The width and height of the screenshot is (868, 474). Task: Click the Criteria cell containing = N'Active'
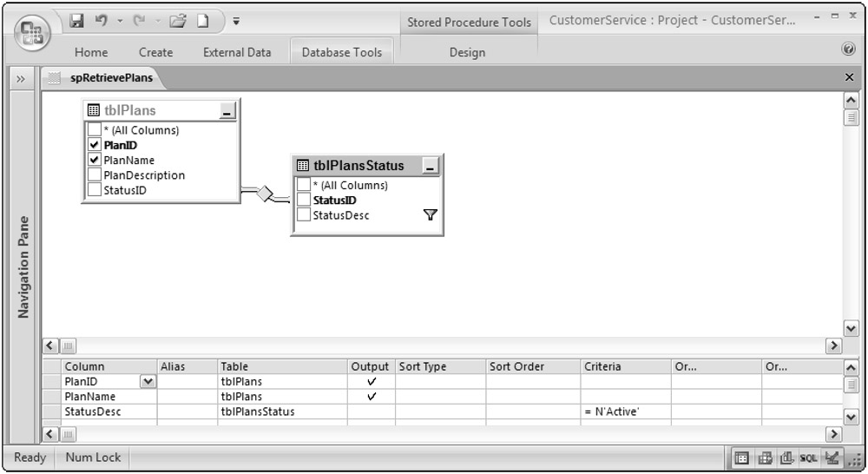coord(623,411)
